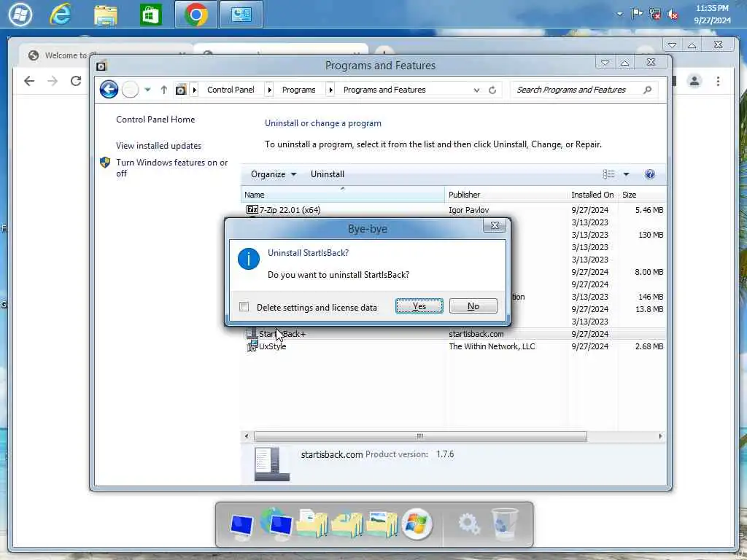
Task: Click the scroll right arrow of list
Action: click(x=660, y=436)
